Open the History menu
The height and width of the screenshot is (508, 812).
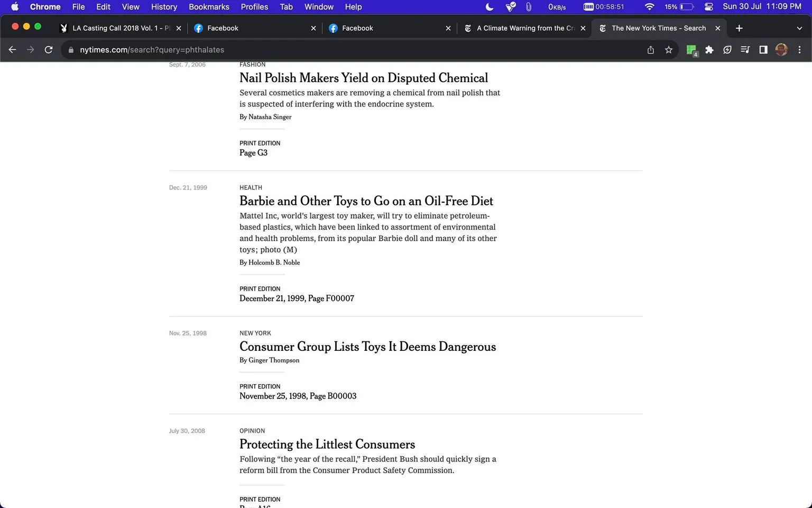pos(164,7)
